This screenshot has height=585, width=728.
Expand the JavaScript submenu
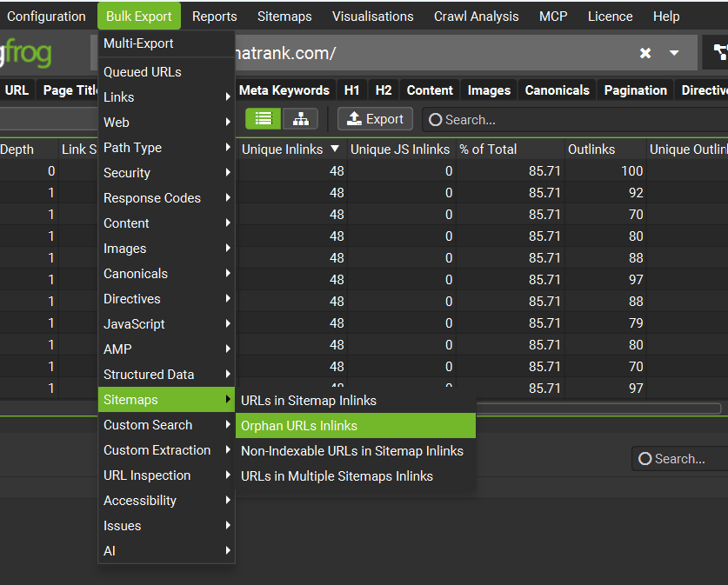pos(166,324)
